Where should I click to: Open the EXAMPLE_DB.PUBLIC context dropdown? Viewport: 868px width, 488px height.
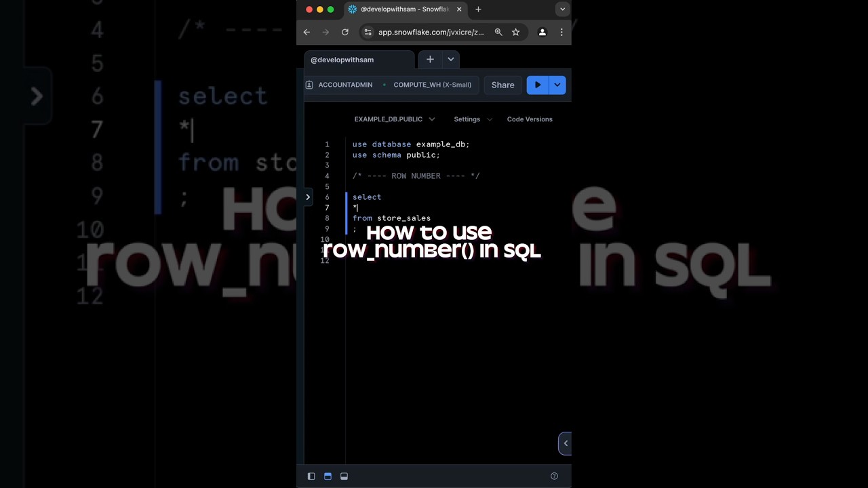pos(395,119)
